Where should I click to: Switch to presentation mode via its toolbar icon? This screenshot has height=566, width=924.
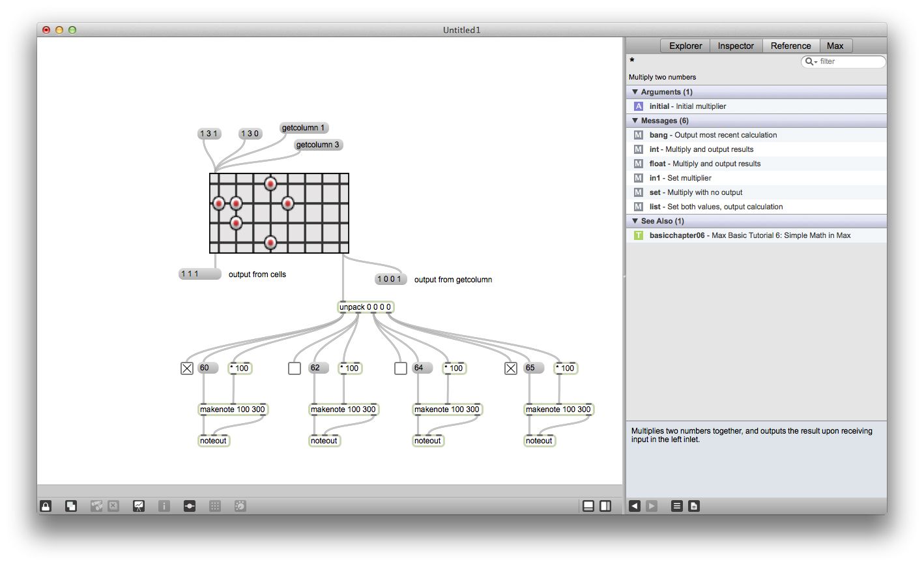pyautogui.click(x=138, y=505)
